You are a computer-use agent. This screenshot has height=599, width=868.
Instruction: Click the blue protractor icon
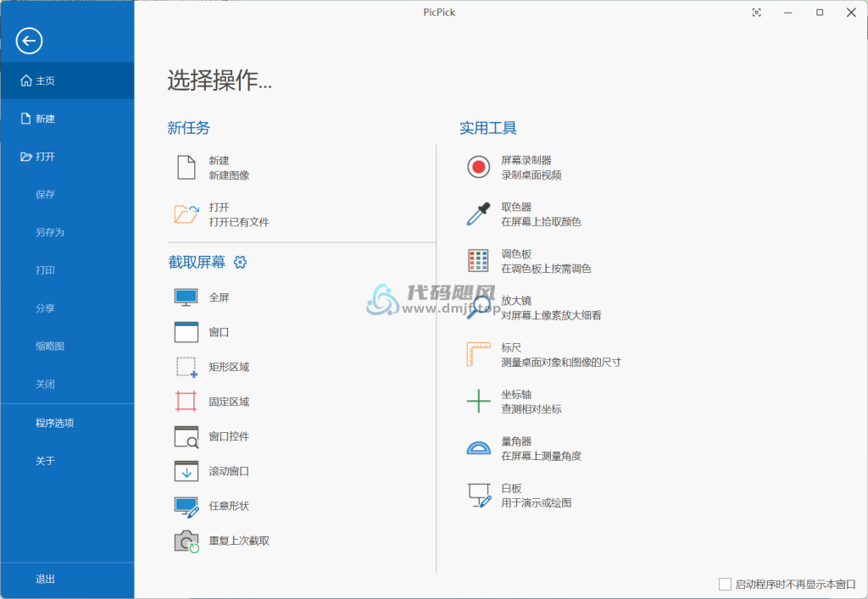click(x=478, y=447)
